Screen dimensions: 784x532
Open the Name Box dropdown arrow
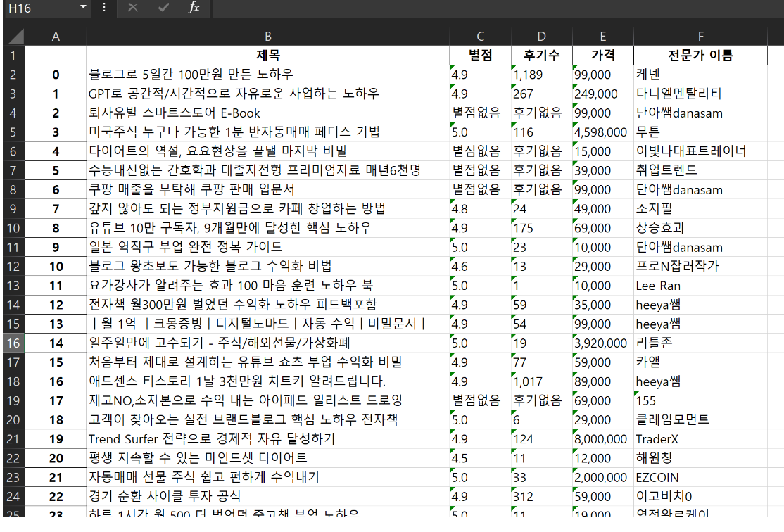pyautogui.click(x=84, y=8)
